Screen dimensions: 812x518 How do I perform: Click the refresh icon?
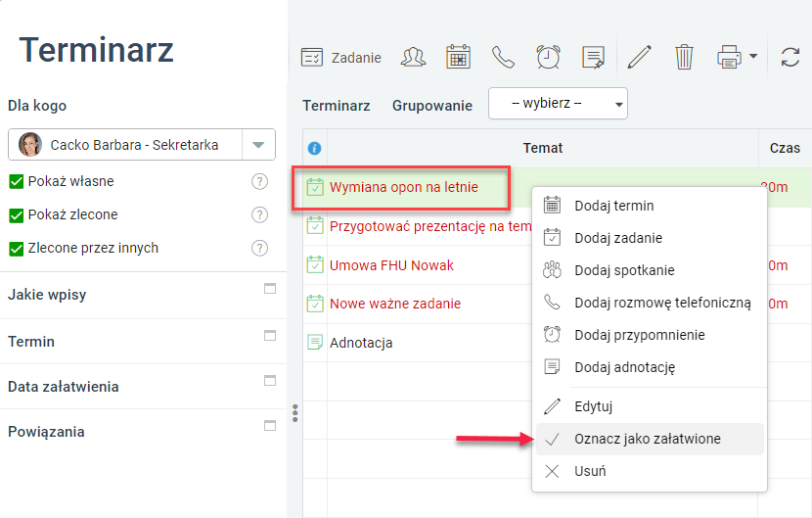point(790,57)
